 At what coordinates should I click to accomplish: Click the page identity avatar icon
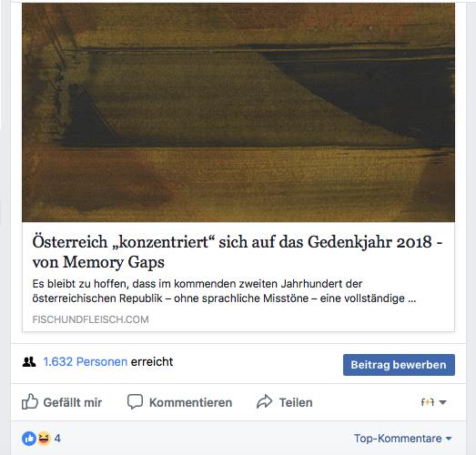(x=428, y=402)
